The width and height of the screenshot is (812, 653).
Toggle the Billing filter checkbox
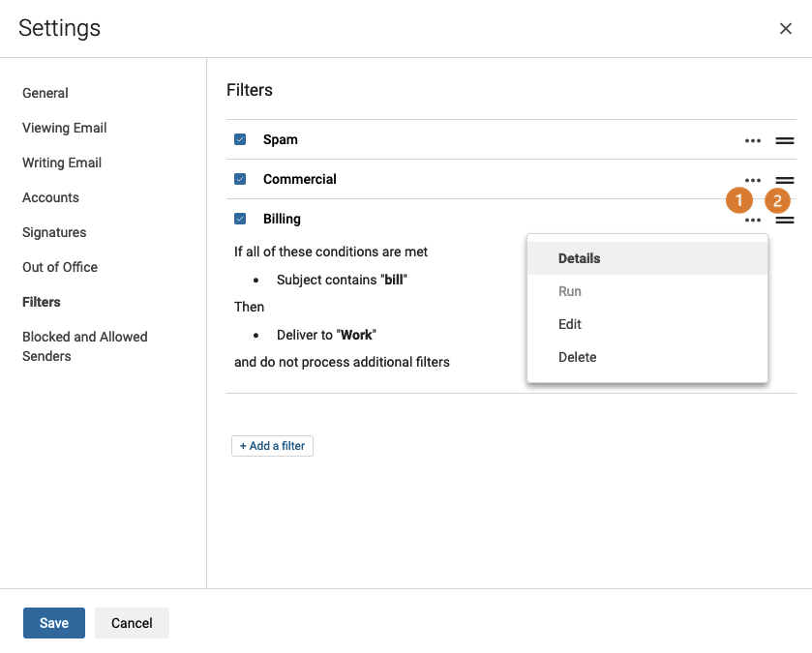239,219
